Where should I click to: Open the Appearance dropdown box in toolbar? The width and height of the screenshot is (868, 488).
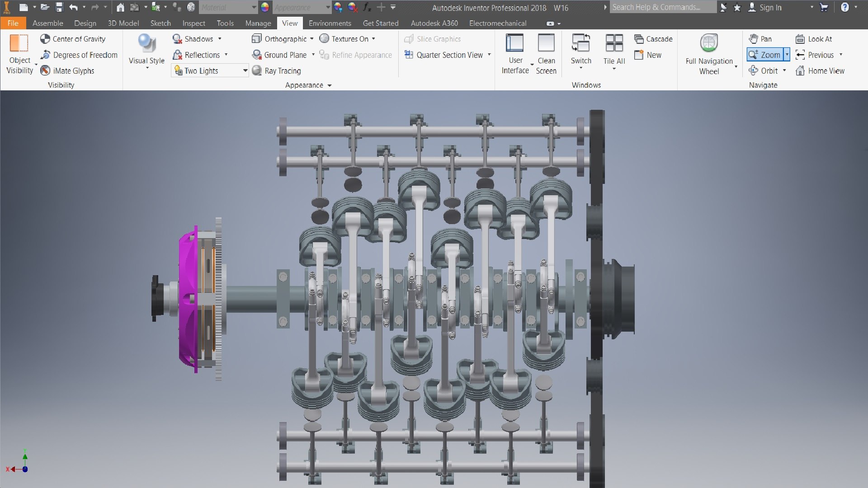click(x=302, y=7)
